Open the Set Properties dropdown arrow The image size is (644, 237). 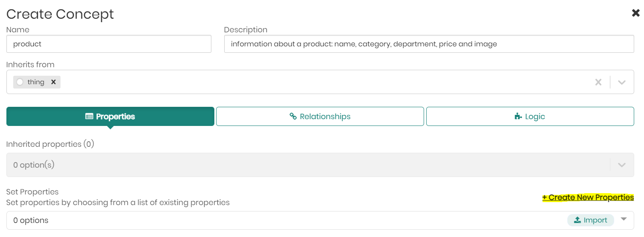pos(624,219)
